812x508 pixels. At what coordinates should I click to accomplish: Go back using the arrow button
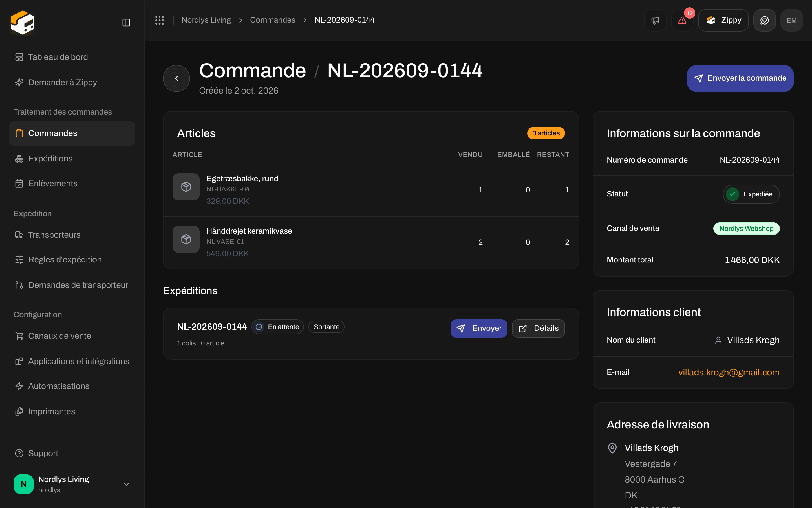[x=176, y=78]
